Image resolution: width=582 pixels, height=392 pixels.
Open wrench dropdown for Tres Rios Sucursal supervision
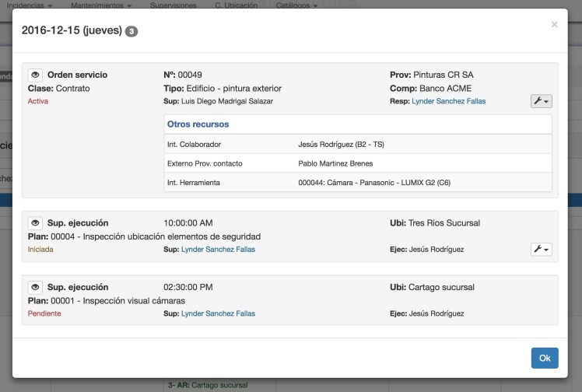pos(541,249)
